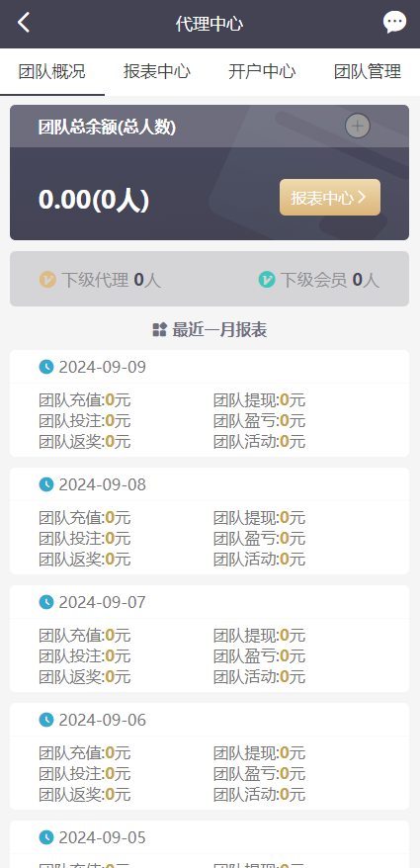Open the 2024-09-08 report card
Screen dimensions: 420x868
click(210, 521)
